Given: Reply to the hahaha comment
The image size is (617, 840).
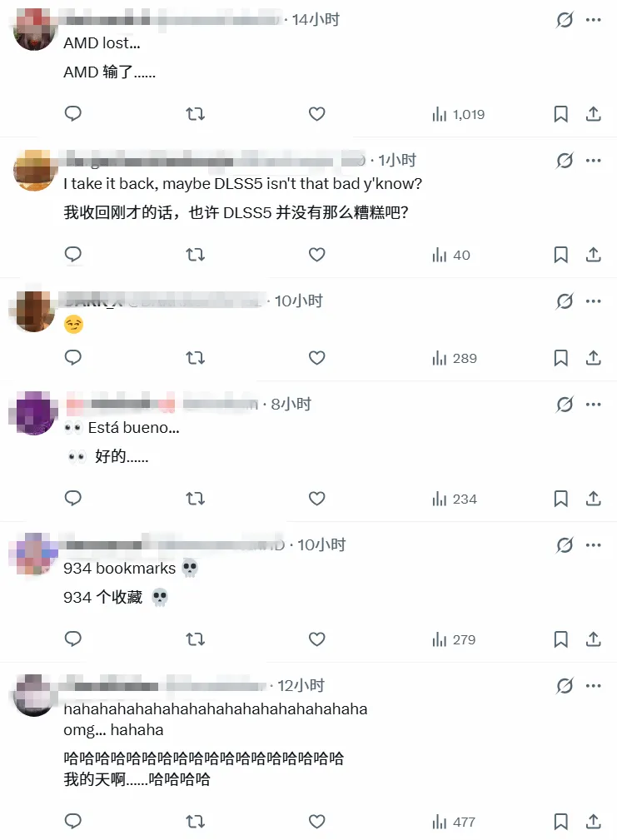Looking at the screenshot, I should (72, 821).
